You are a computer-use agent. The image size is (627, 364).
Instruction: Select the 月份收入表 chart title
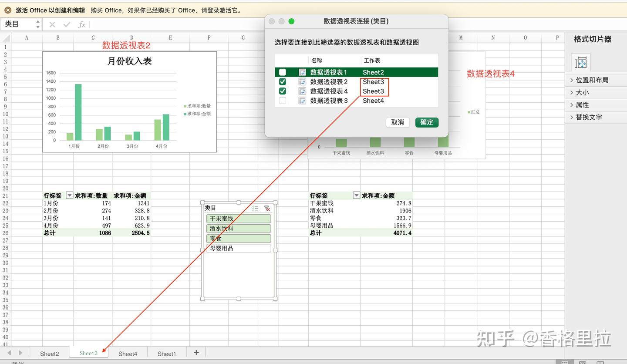tap(129, 61)
